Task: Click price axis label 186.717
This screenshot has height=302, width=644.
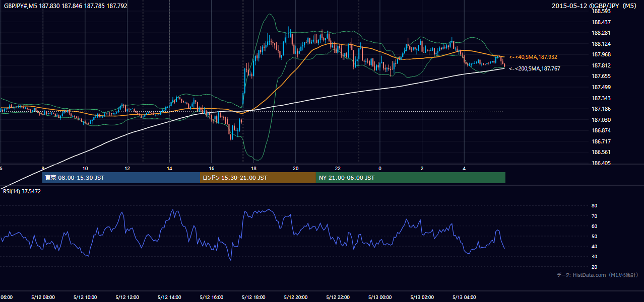Action: (x=601, y=141)
